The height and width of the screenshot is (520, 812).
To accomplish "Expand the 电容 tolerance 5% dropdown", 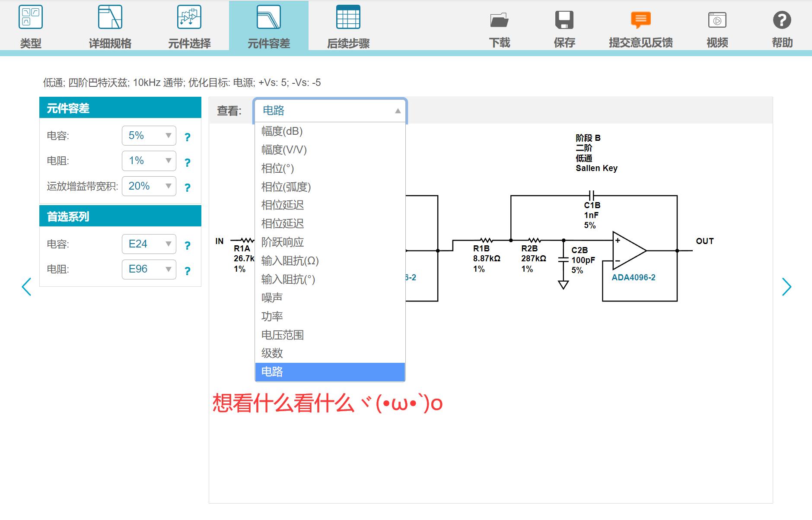I will (149, 136).
